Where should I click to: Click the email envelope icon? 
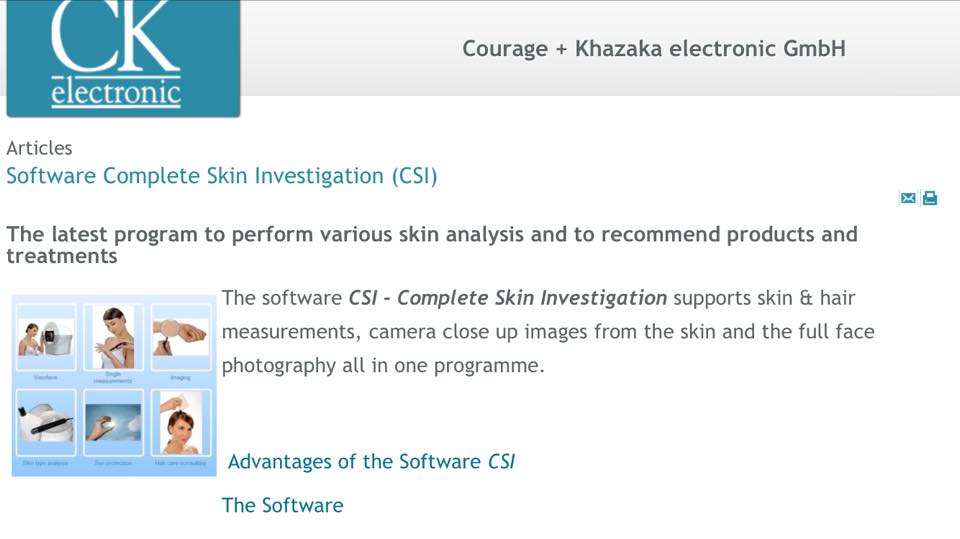click(908, 198)
